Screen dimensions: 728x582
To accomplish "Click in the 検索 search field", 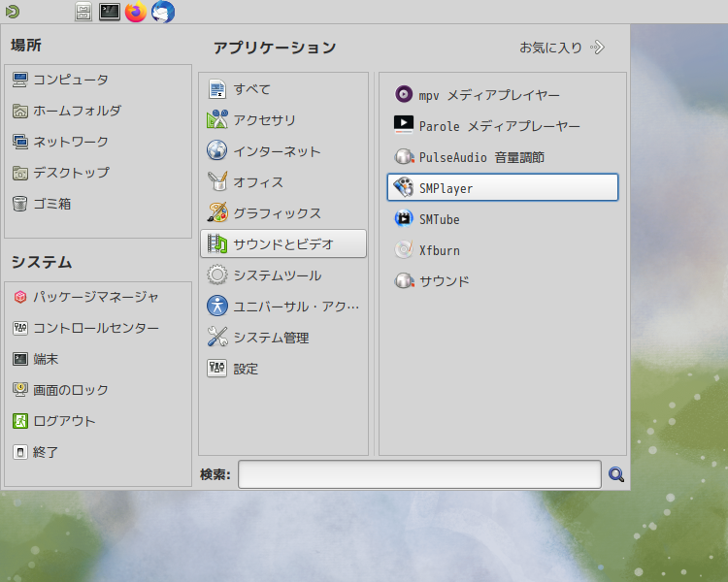I will (419, 474).
